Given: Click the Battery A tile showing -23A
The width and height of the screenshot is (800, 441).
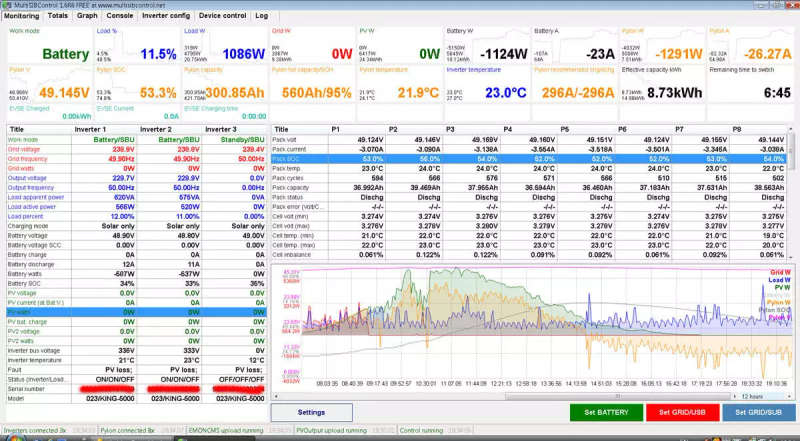Looking at the screenshot, I should click(x=574, y=45).
